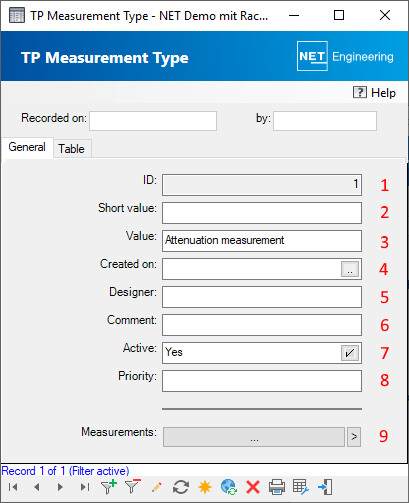
Task: Click the globe sync icon
Action: point(229,487)
